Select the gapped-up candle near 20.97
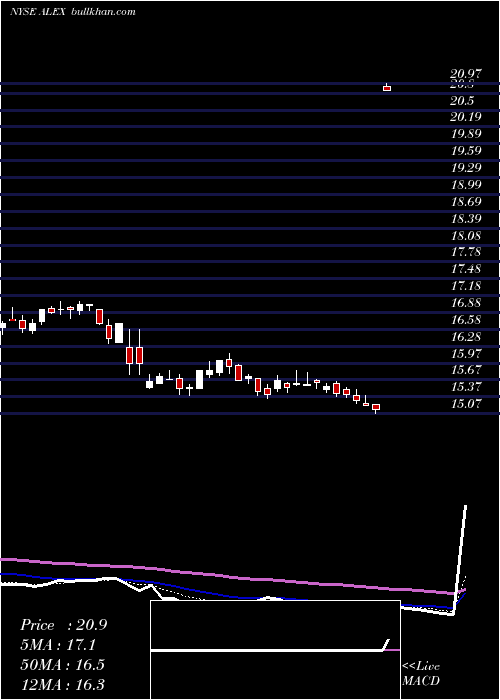 tap(387, 88)
